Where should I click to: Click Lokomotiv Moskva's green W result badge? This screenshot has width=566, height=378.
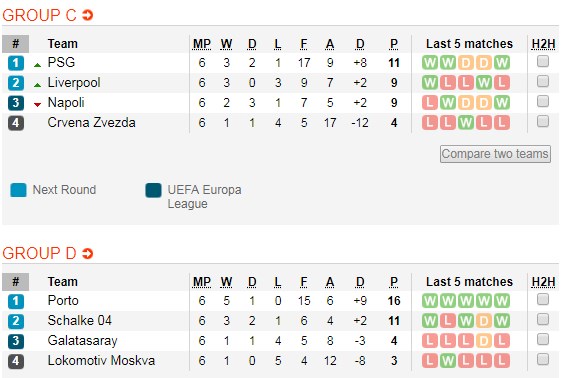(448, 361)
